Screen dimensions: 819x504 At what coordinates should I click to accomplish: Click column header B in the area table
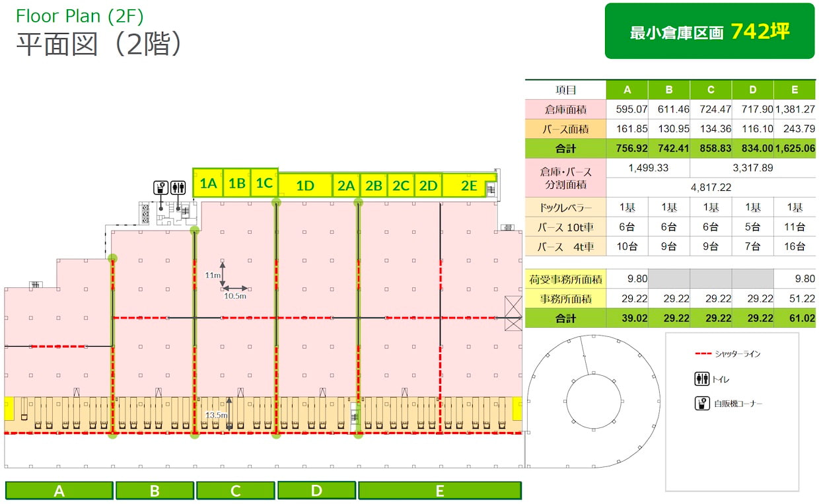click(x=669, y=90)
